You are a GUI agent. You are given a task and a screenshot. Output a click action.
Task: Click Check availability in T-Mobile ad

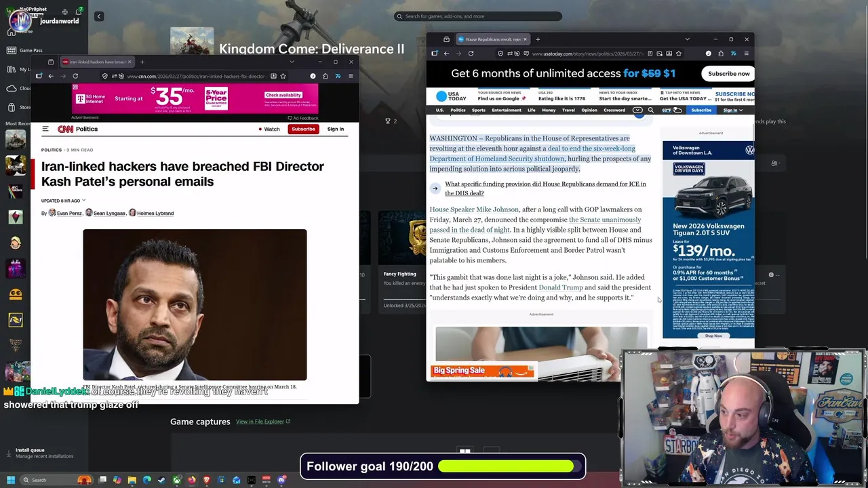click(283, 95)
